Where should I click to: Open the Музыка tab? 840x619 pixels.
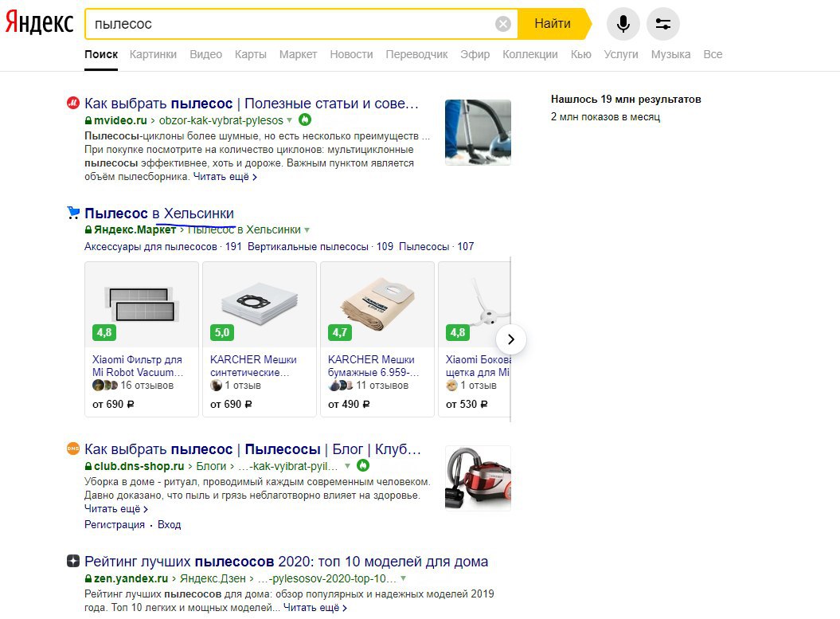click(x=670, y=54)
